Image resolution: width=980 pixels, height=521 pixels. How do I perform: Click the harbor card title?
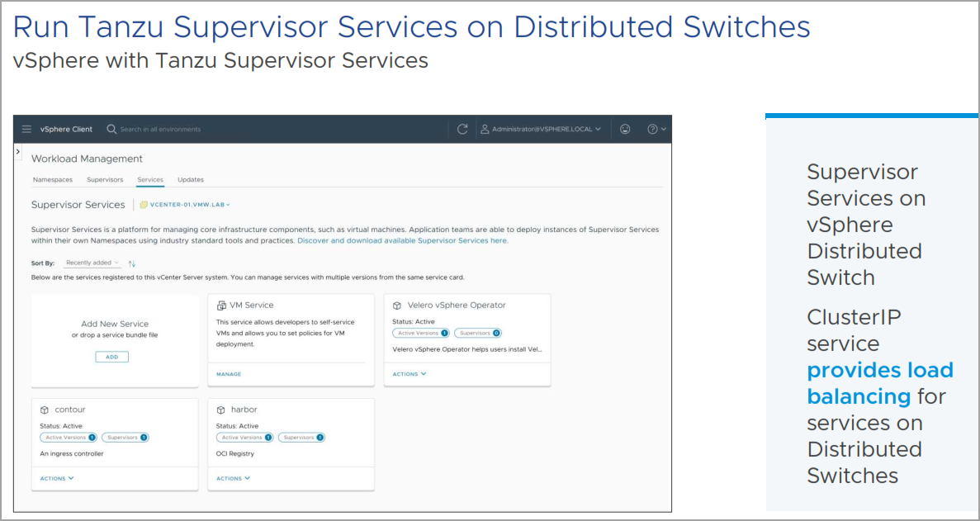click(x=244, y=410)
